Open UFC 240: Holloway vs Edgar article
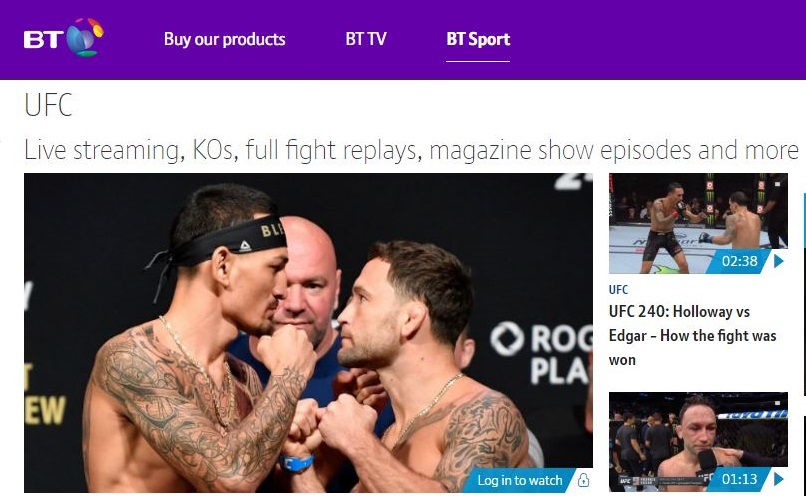 (692, 336)
